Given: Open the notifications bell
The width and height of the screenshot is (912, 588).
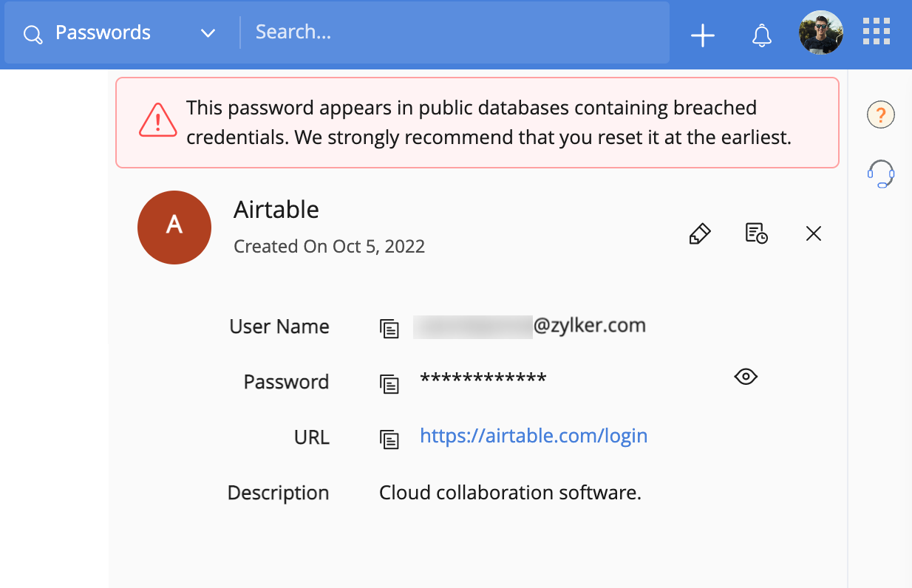Looking at the screenshot, I should 761,35.
